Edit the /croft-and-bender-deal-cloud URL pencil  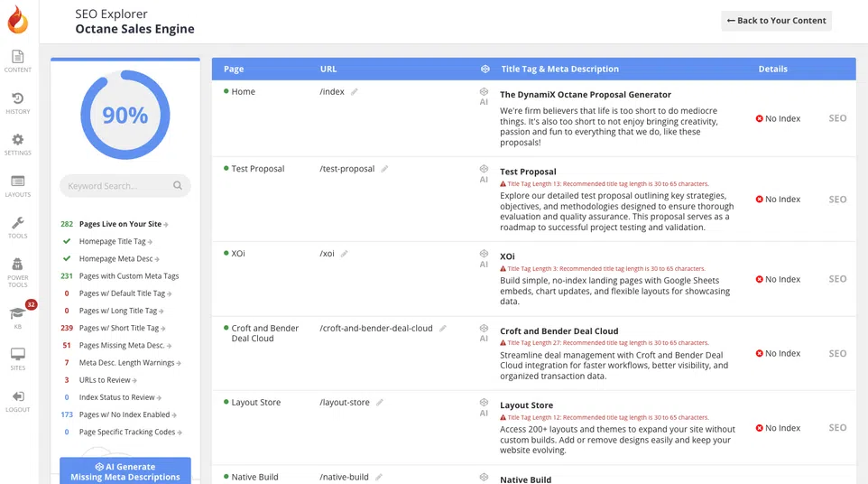(443, 329)
